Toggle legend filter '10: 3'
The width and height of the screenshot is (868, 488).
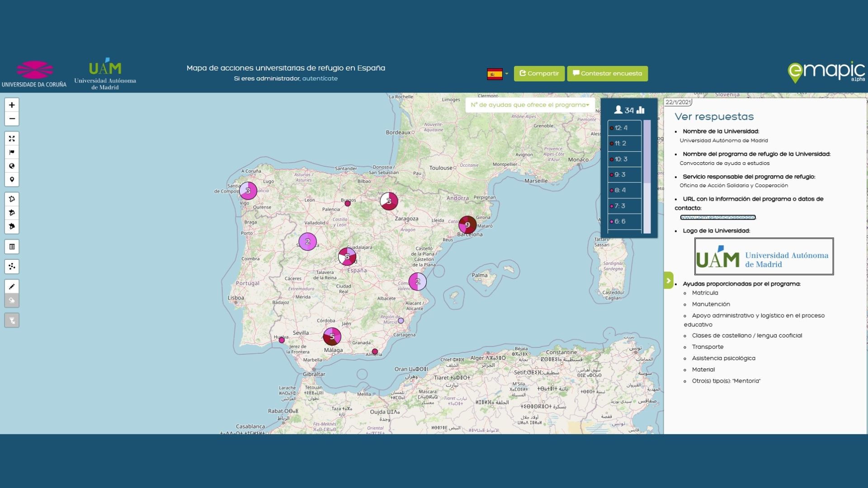click(624, 159)
